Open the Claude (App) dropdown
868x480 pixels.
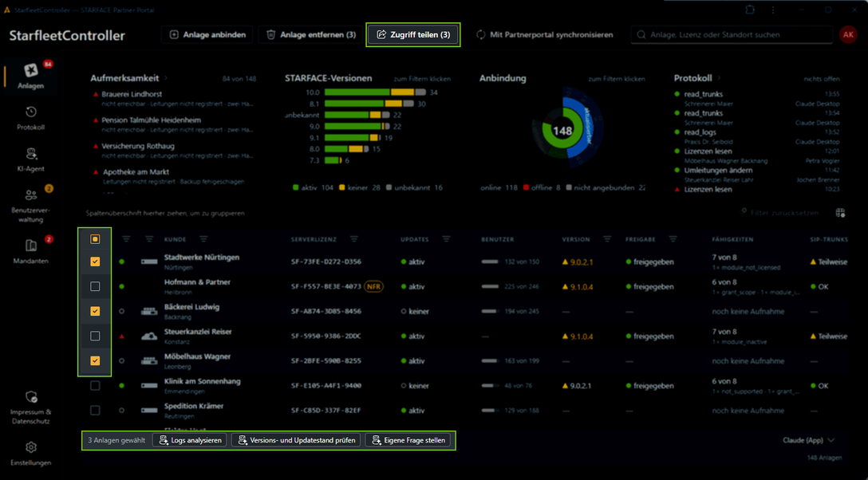(808, 440)
